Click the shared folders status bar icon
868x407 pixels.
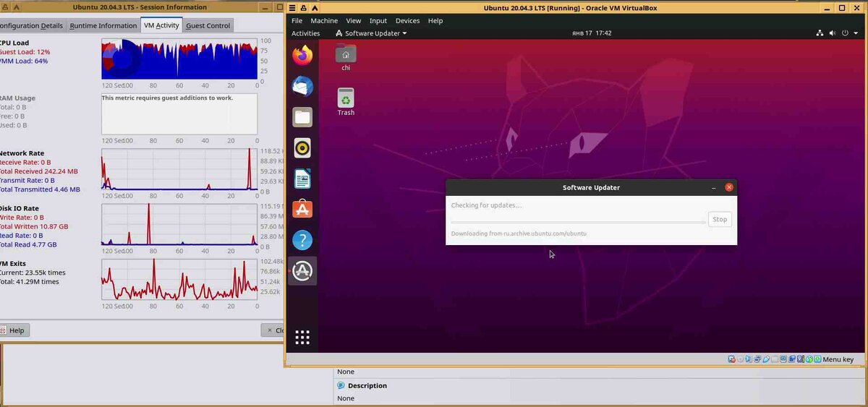tap(775, 359)
